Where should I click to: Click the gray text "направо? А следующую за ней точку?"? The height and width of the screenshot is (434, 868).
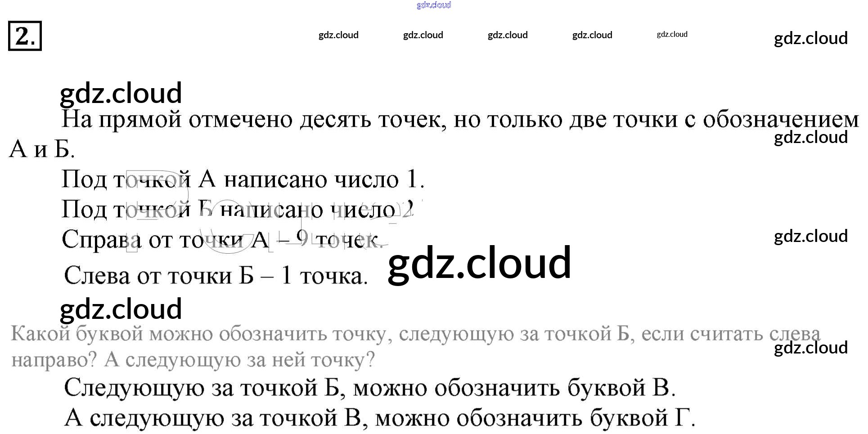click(x=193, y=360)
